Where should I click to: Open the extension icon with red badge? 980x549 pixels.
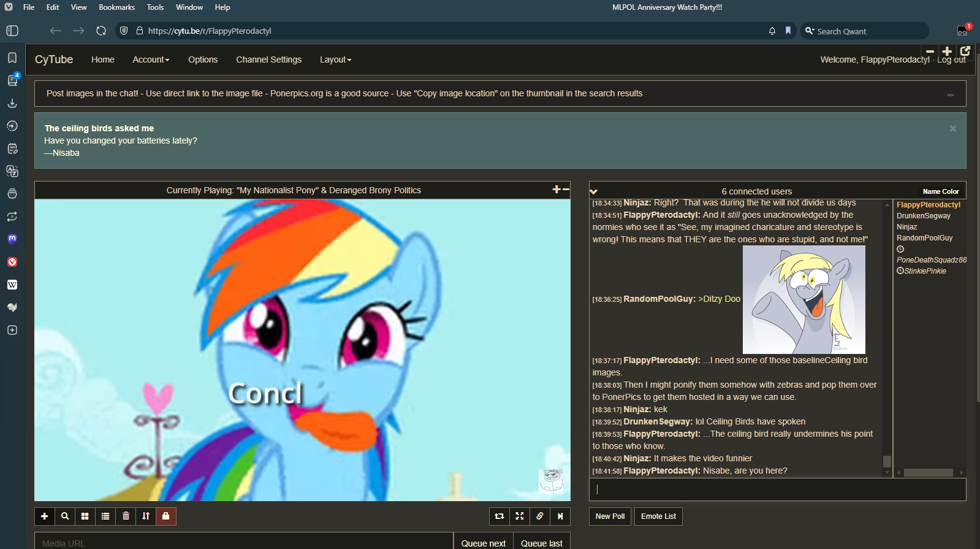click(x=963, y=31)
